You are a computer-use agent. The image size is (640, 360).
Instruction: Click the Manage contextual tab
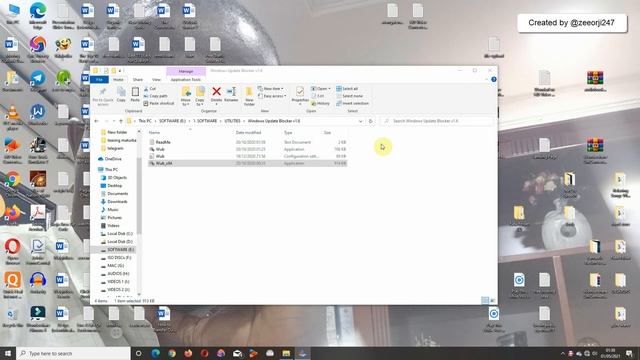186,71
